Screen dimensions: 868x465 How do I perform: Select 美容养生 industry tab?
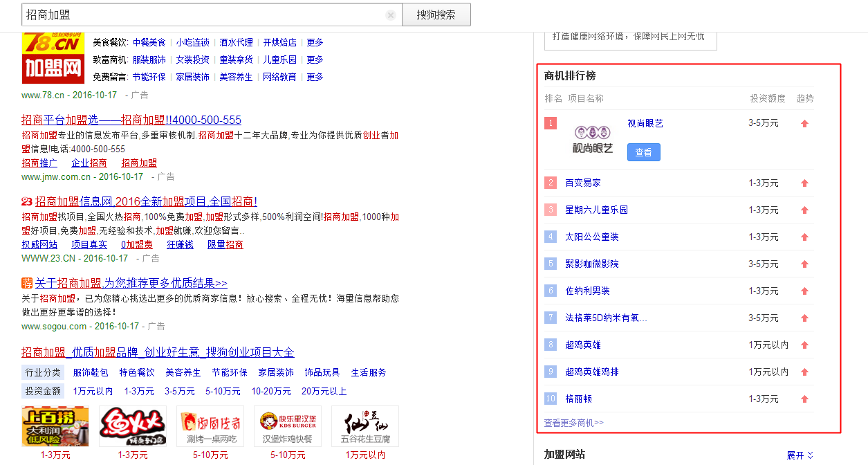click(183, 372)
